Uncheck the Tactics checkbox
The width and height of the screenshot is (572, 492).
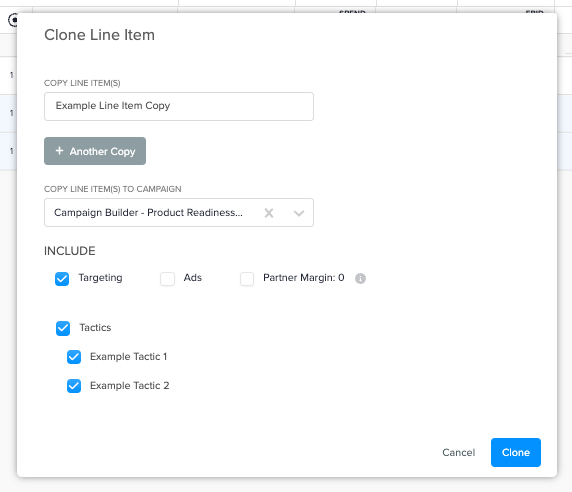click(x=63, y=328)
